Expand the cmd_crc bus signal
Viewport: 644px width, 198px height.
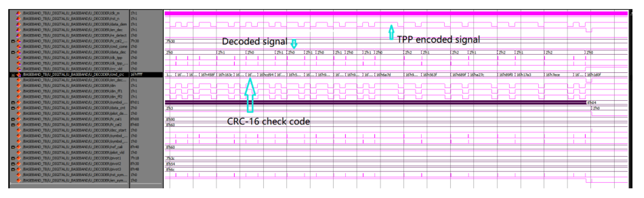[x=13, y=75]
